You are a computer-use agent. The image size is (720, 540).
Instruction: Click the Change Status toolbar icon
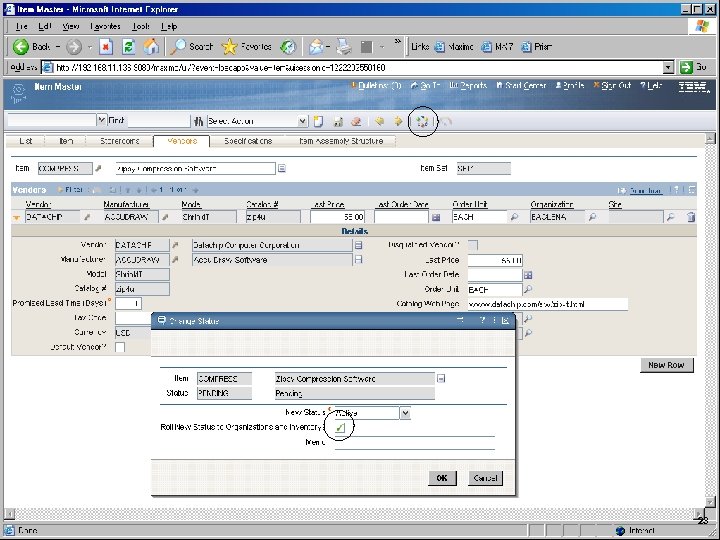[x=422, y=121]
